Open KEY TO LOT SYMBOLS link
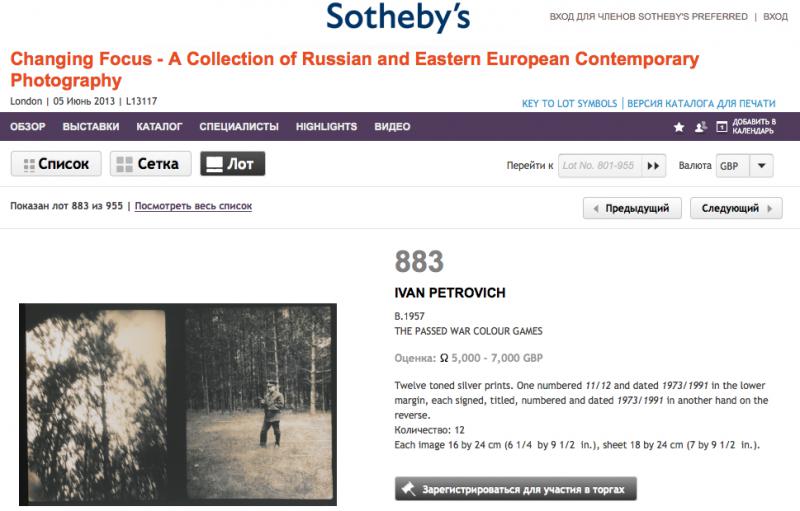The image size is (800, 511). (x=569, y=103)
